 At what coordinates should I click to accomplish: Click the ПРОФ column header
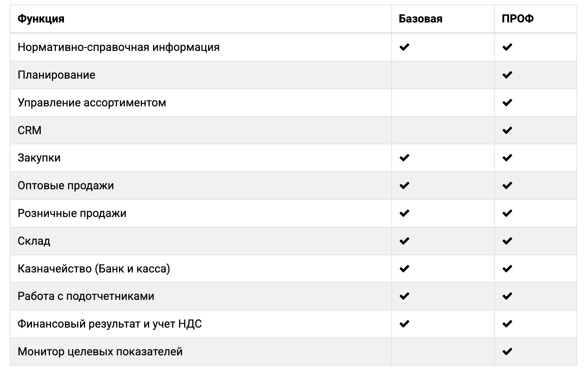click(x=517, y=19)
